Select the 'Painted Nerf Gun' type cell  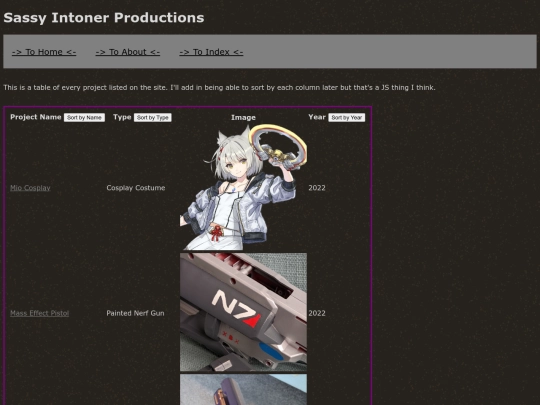(x=135, y=313)
